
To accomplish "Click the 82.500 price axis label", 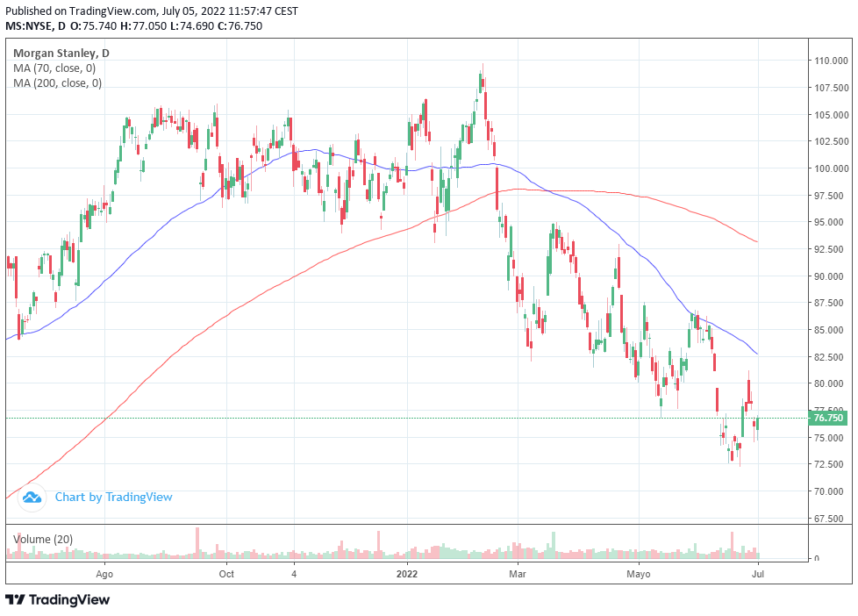I will (x=831, y=357).
